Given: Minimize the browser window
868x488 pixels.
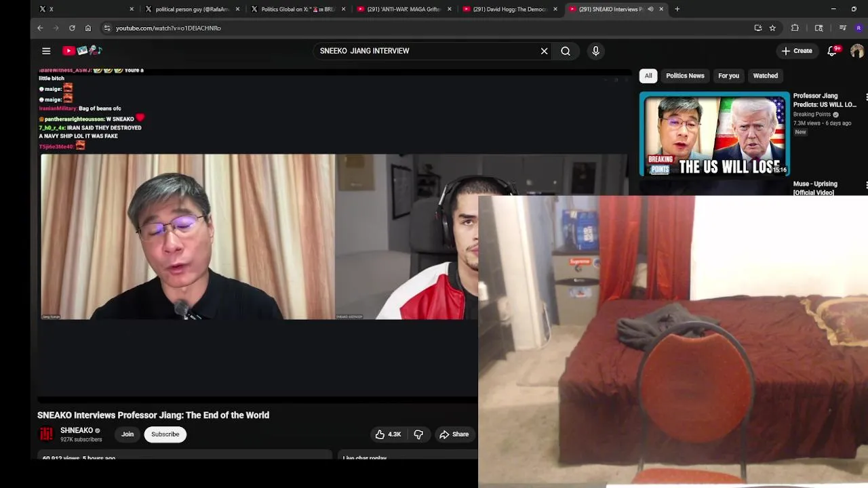Looking at the screenshot, I should [833, 9].
